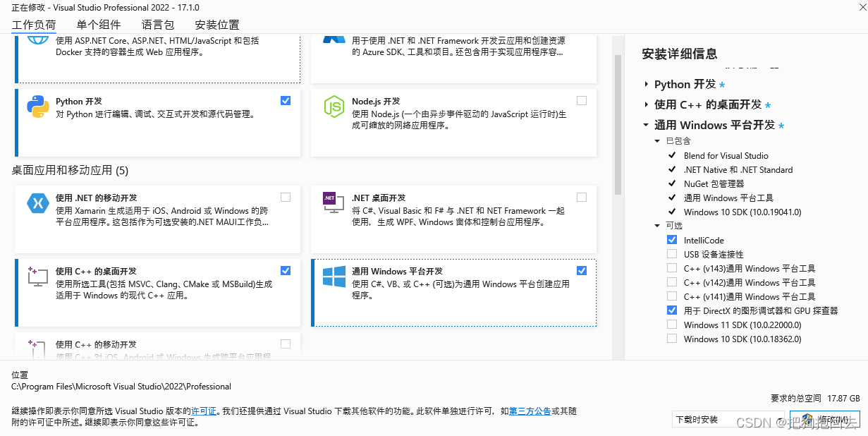Uncheck the Python 开发 workload checkbox
This screenshot has width=868, height=436.
click(286, 101)
